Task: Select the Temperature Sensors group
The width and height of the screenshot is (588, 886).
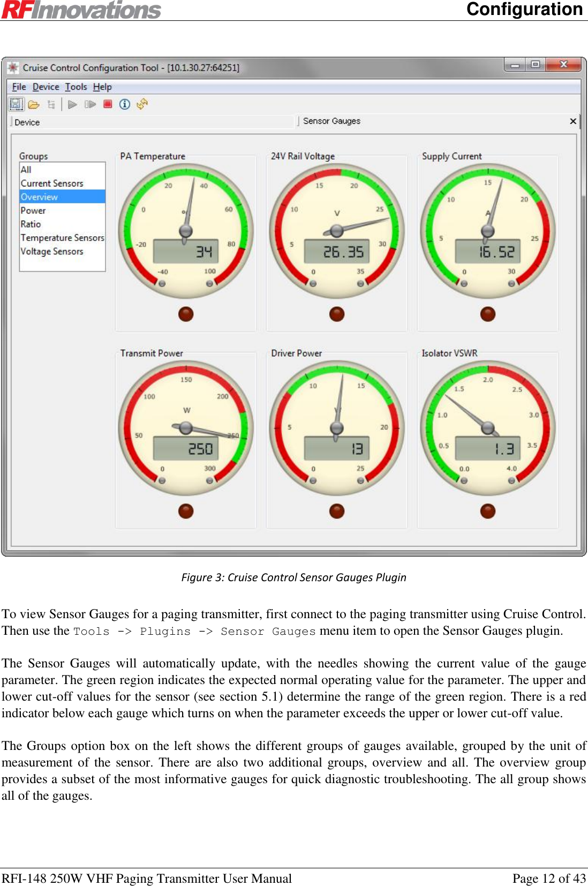Action: [x=62, y=237]
